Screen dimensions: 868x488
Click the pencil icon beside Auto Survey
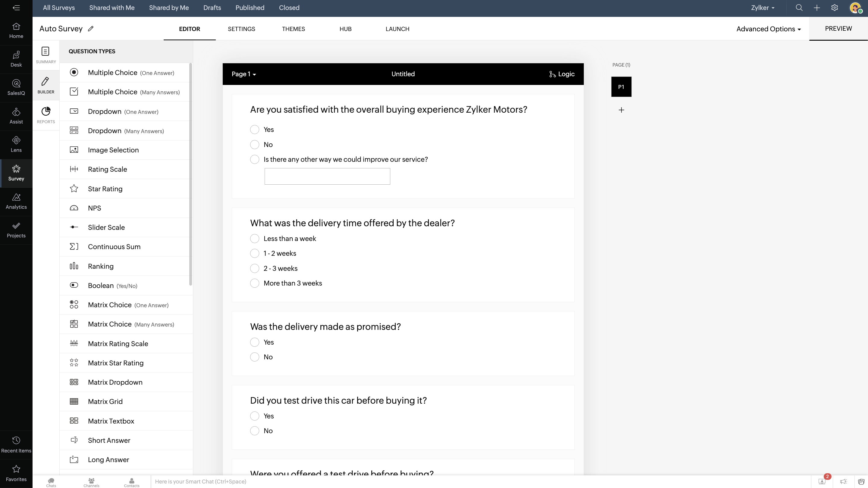(x=91, y=29)
